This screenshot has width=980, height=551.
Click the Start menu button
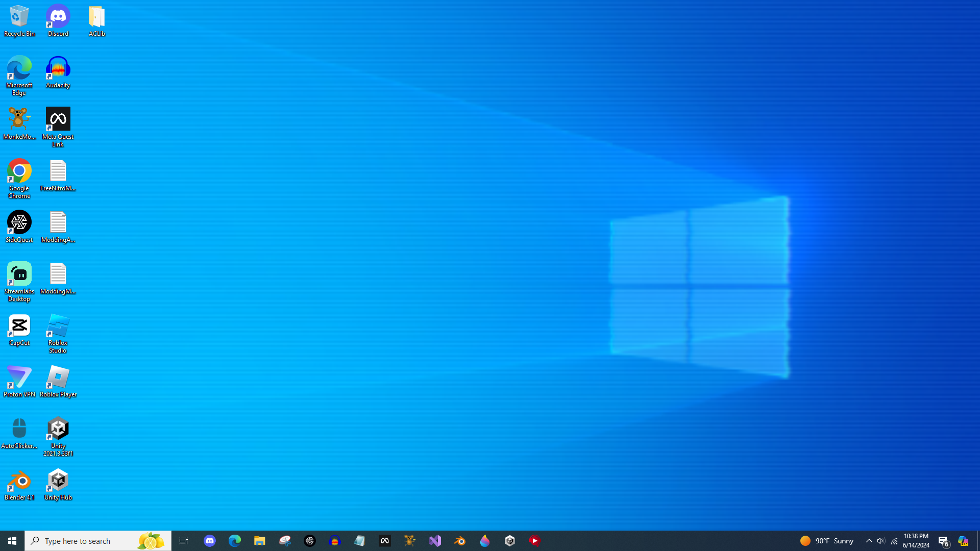click(12, 541)
